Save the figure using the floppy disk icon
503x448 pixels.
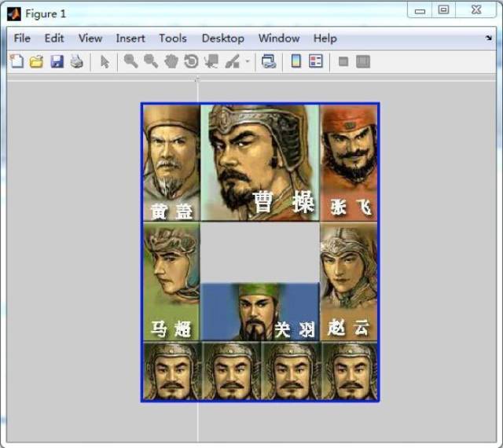pyautogui.click(x=57, y=62)
